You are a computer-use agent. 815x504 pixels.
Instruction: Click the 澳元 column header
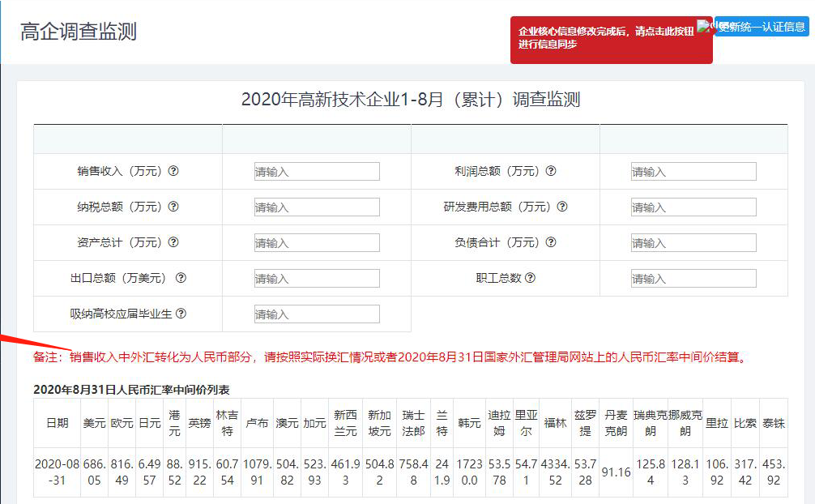coord(287,423)
